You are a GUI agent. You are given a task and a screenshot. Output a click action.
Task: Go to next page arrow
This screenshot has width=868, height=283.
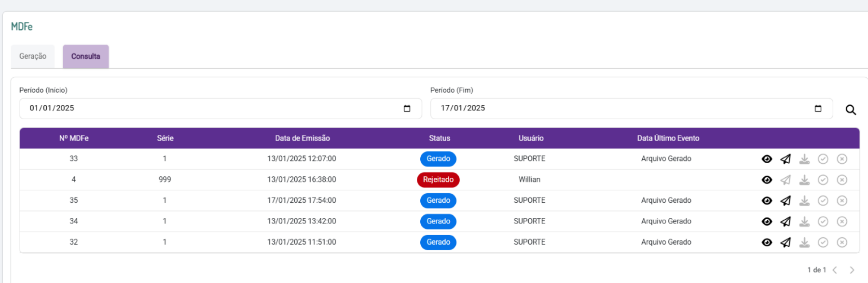click(852, 270)
